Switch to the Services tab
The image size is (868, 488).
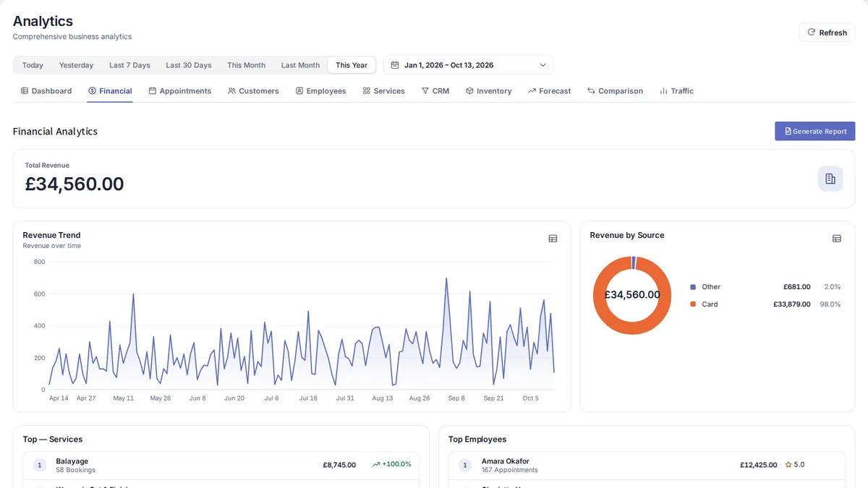(x=383, y=91)
